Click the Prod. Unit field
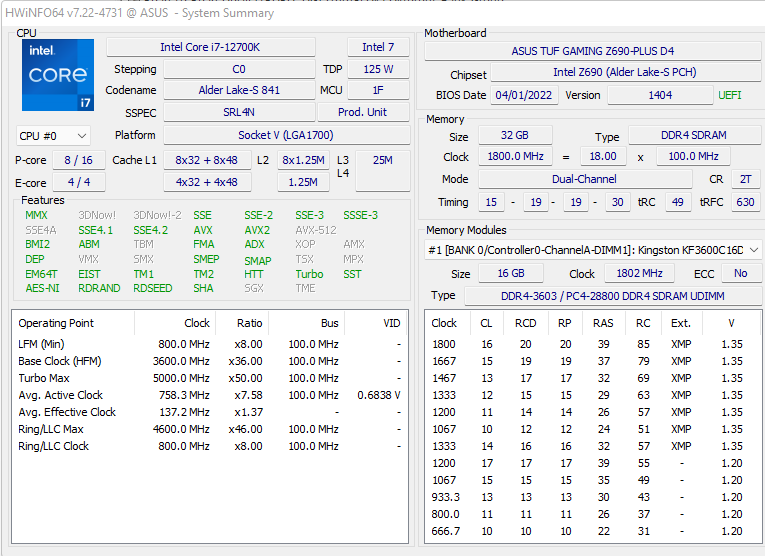 click(x=363, y=112)
